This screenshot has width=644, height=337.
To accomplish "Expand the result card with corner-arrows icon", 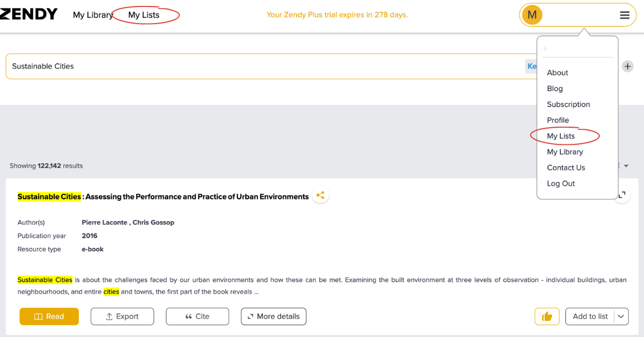I will (622, 195).
